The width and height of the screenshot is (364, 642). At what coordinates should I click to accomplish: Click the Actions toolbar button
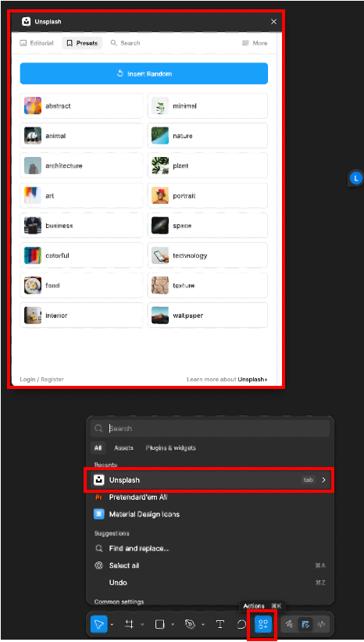click(x=263, y=624)
